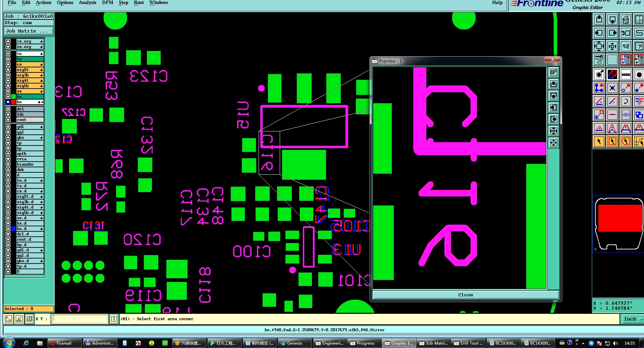Toggle the checkbox for rout layer
This screenshot has height=348, width=644.
point(8,120)
